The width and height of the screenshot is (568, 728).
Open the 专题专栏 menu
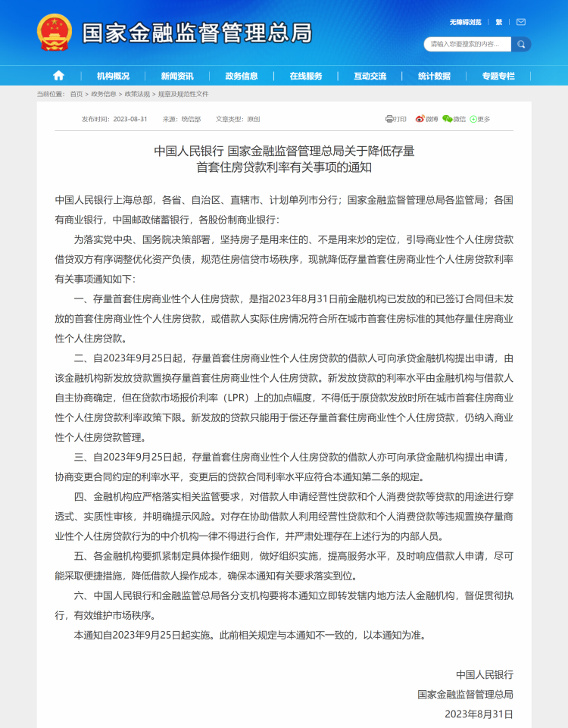tap(498, 76)
